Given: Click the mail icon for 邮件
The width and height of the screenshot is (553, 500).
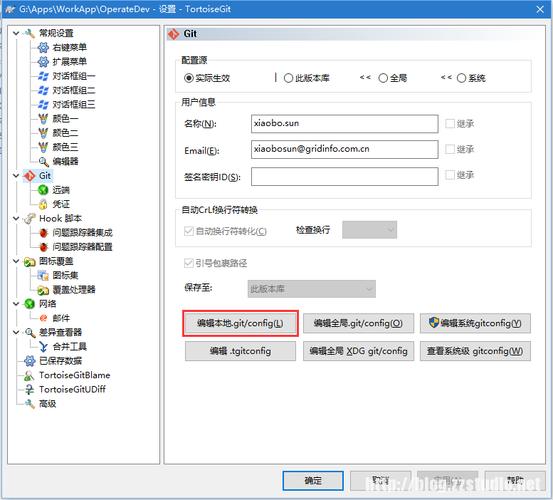Looking at the screenshot, I should 43,318.
